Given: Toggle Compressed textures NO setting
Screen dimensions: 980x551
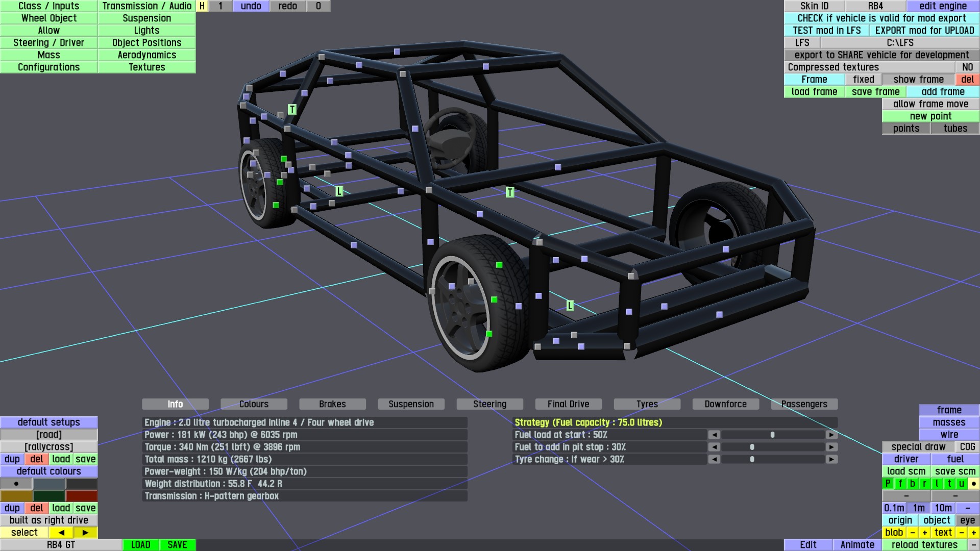Looking at the screenshot, I should pos(967,67).
